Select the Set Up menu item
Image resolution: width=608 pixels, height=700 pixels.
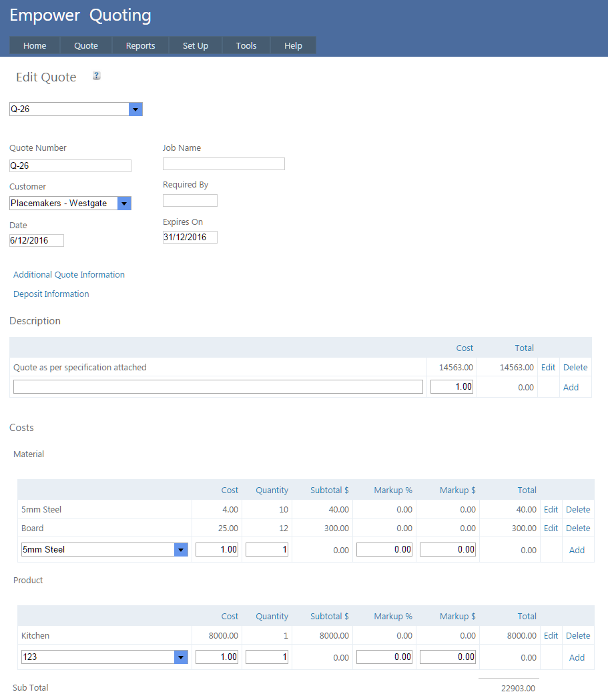pos(196,45)
